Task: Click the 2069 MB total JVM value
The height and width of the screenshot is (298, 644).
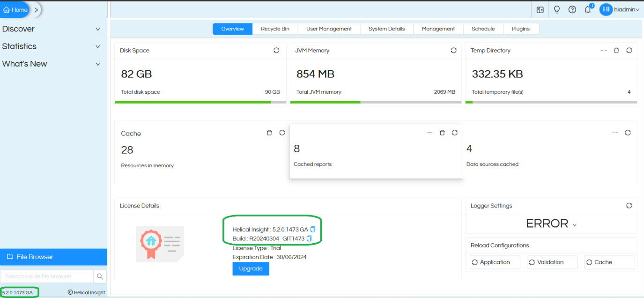Action: pos(444,92)
